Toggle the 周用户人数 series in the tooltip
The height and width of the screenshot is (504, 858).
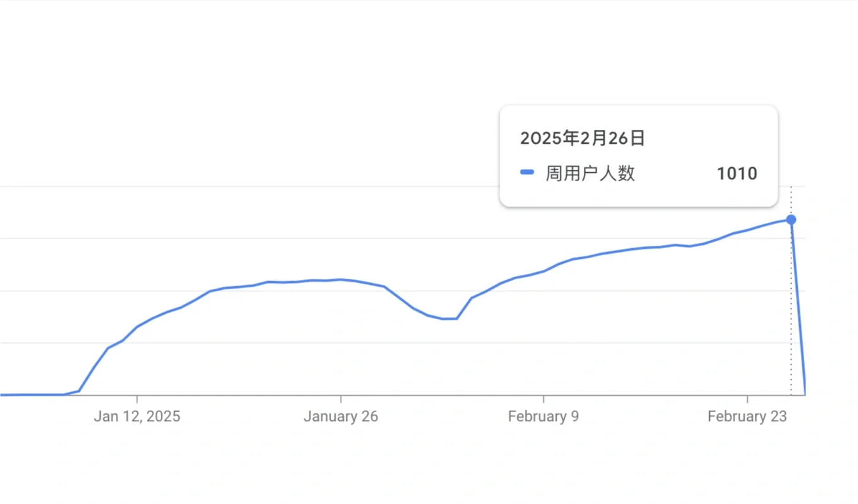tap(589, 173)
